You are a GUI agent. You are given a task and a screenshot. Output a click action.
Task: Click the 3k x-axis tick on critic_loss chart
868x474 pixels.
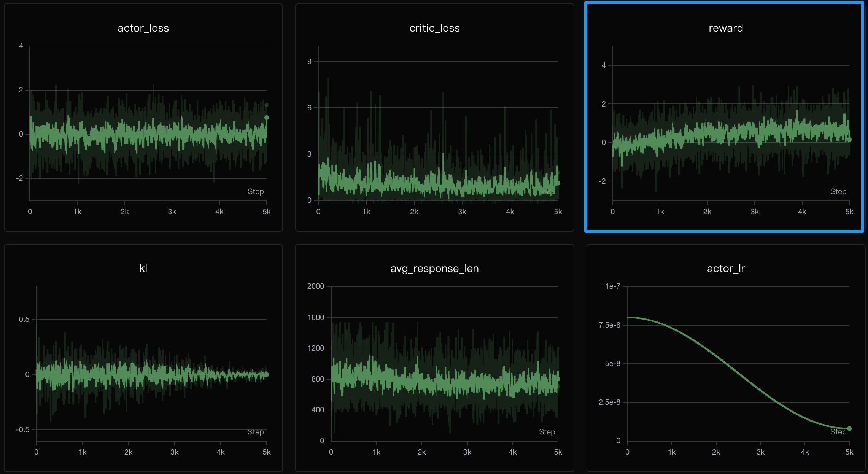[x=462, y=212]
